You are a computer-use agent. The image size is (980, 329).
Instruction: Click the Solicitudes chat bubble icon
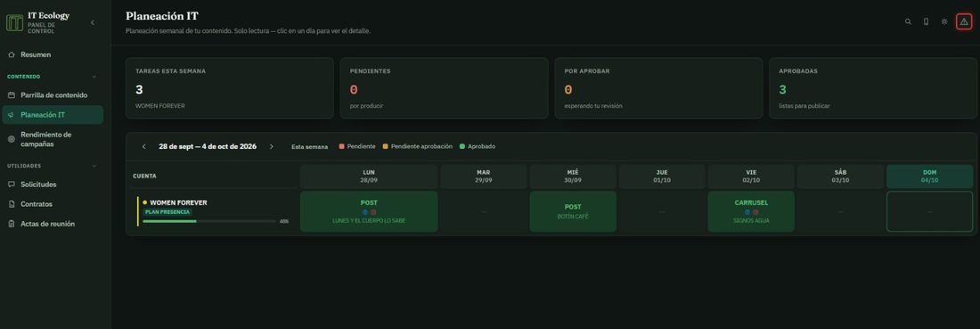tap(12, 185)
